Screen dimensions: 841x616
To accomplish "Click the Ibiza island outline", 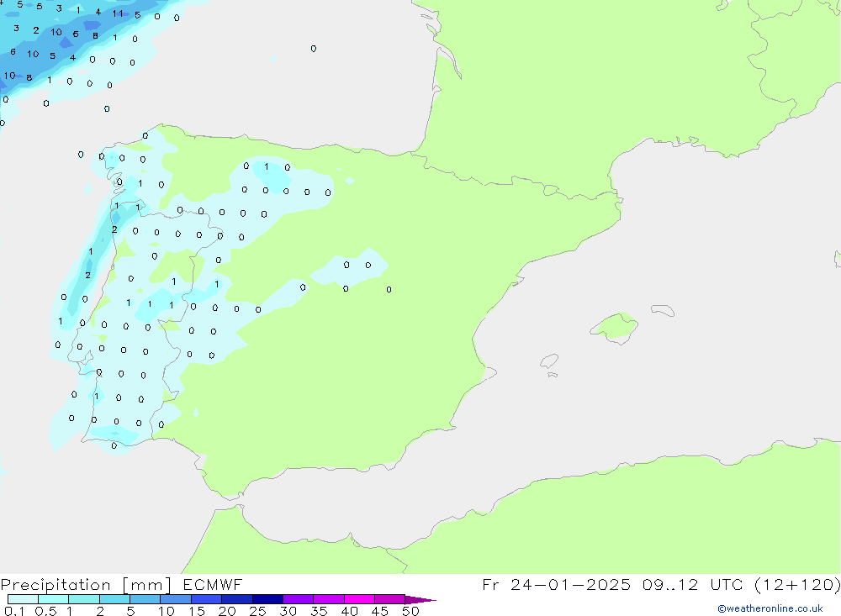I will point(549,361).
